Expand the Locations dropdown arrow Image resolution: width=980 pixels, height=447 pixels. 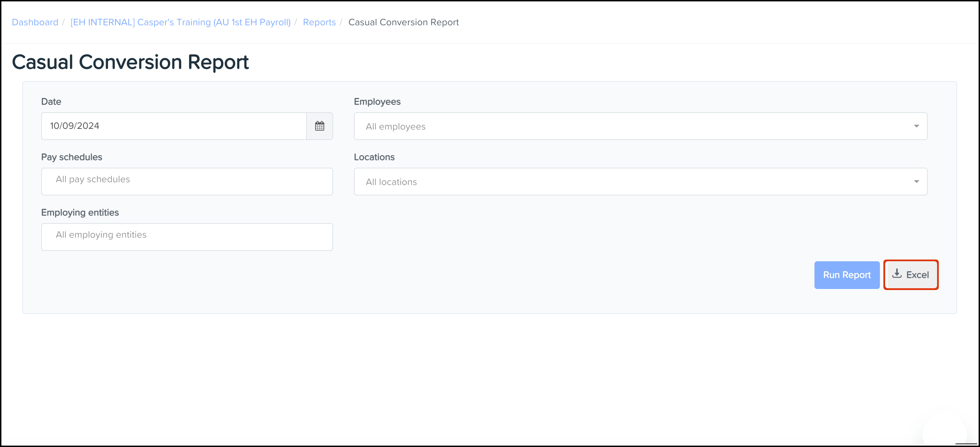click(916, 182)
